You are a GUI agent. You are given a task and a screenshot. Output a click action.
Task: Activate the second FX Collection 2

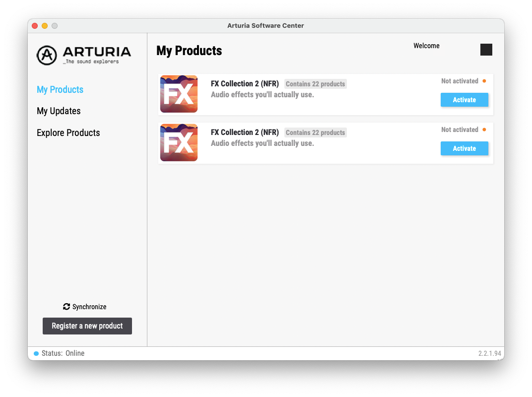[x=464, y=148]
